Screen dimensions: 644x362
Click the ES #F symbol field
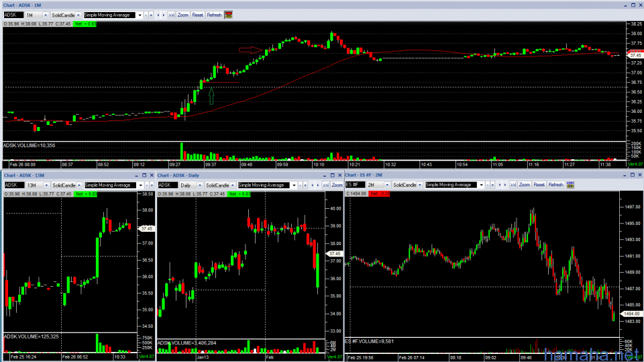pos(356,185)
